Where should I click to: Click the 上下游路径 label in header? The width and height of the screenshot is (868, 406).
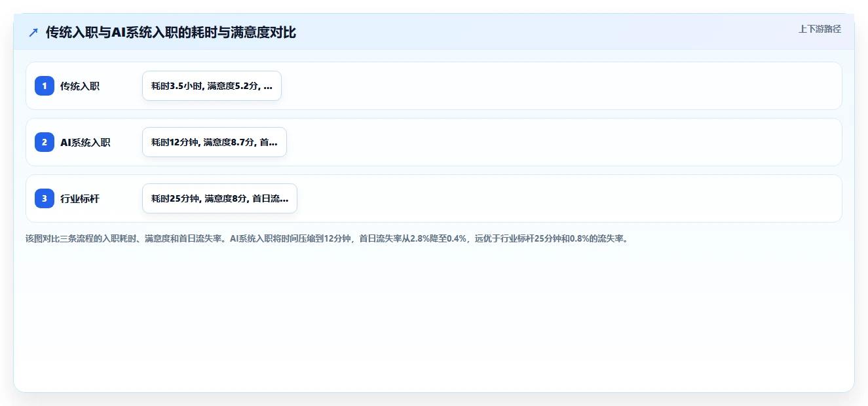pos(820,29)
